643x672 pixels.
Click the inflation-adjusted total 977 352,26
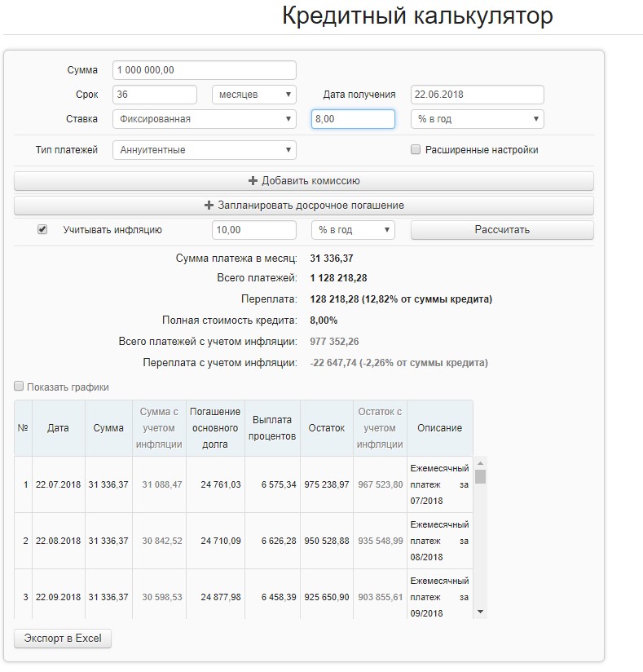click(334, 342)
